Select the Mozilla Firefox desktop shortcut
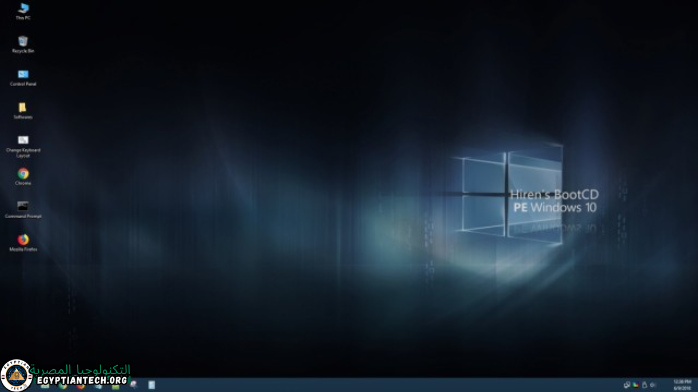Viewport: 698px width, 392px height. click(23, 242)
